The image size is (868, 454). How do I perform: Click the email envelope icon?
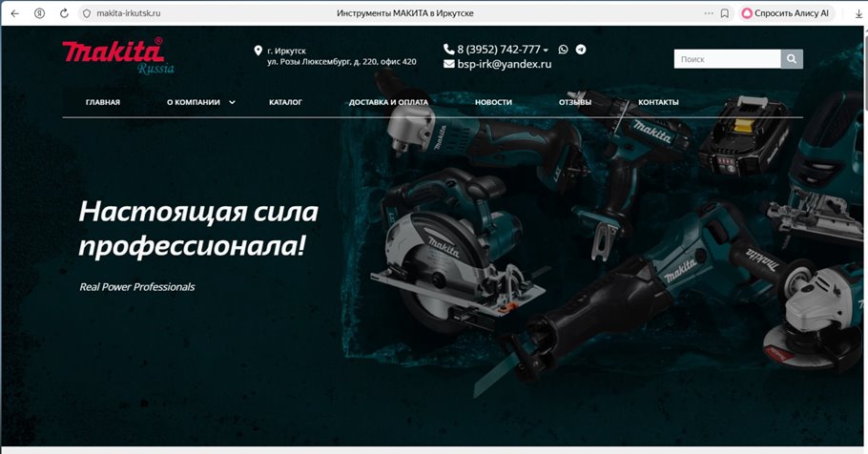coord(449,64)
